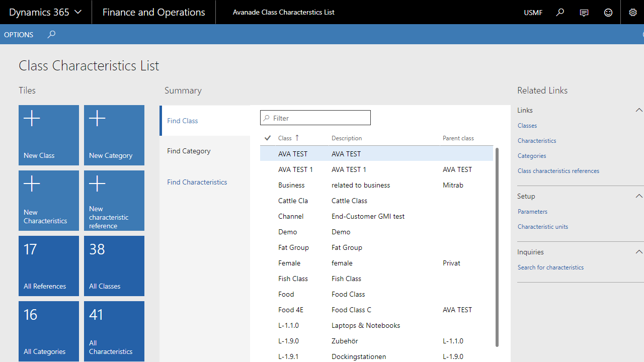Click the Laptops & Notebooks description
The width and height of the screenshot is (644, 362).
(x=366, y=325)
